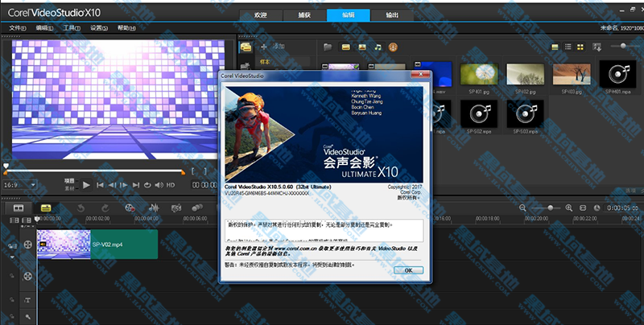Zoom out the timeline

[522, 208]
